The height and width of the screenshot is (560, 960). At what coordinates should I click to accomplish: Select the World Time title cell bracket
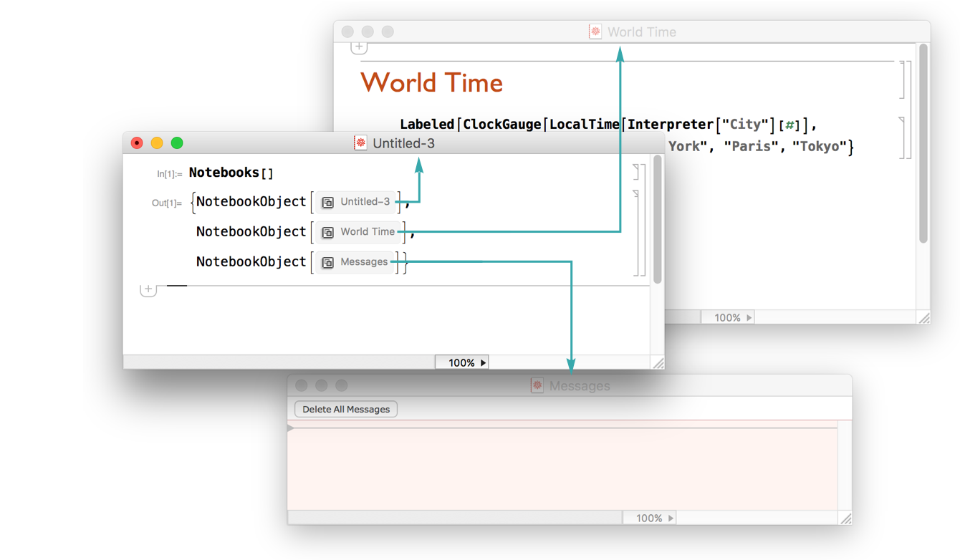(x=903, y=79)
